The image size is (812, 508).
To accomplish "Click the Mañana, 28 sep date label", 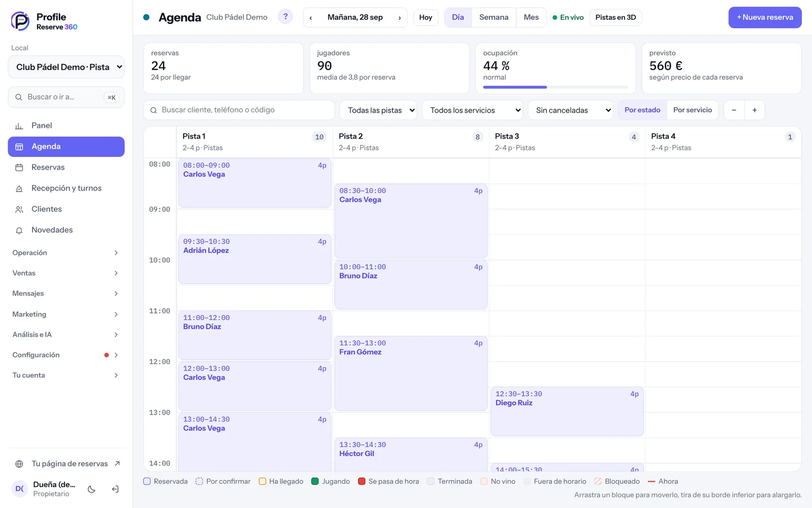I will pyautogui.click(x=355, y=17).
